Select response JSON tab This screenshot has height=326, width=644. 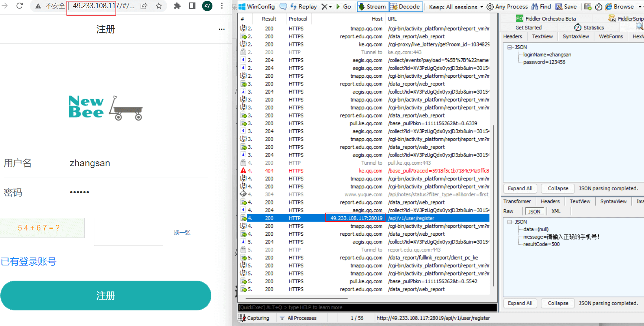(x=534, y=212)
